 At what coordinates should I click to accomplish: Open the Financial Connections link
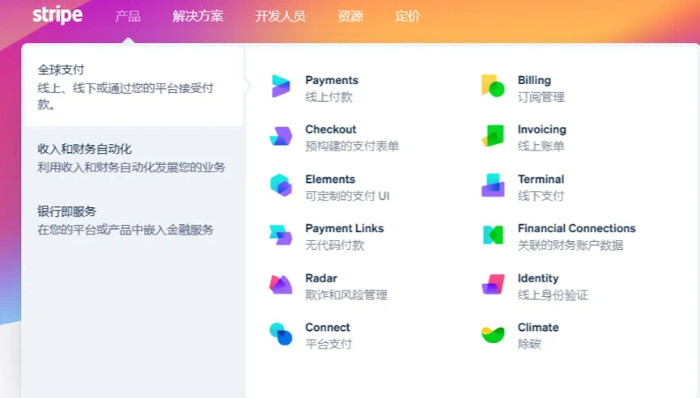click(x=577, y=228)
